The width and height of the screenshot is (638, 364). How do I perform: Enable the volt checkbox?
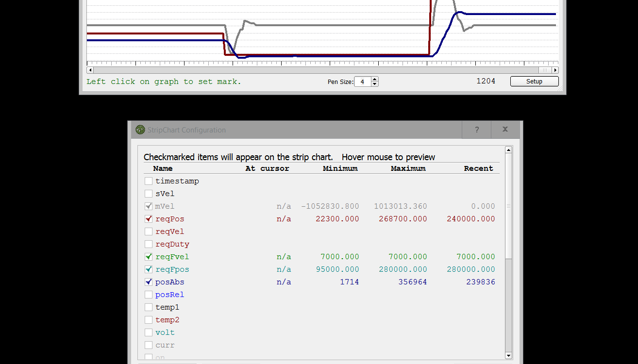[149, 332]
